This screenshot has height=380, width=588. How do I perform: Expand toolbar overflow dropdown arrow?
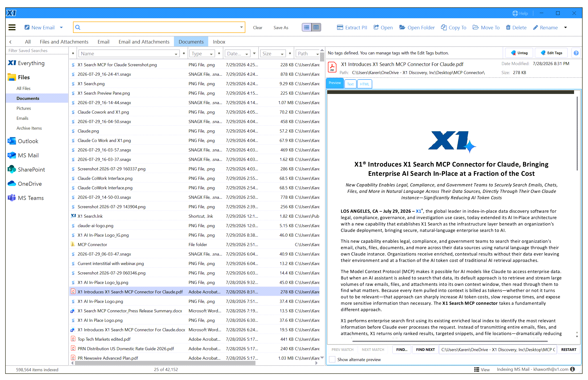click(566, 27)
